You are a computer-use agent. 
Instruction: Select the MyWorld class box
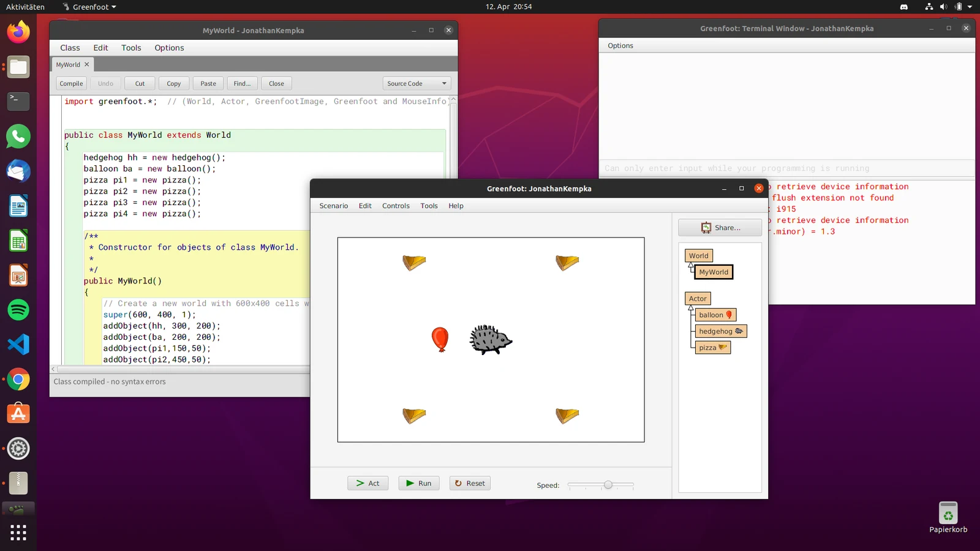click(x=714, y=272)
